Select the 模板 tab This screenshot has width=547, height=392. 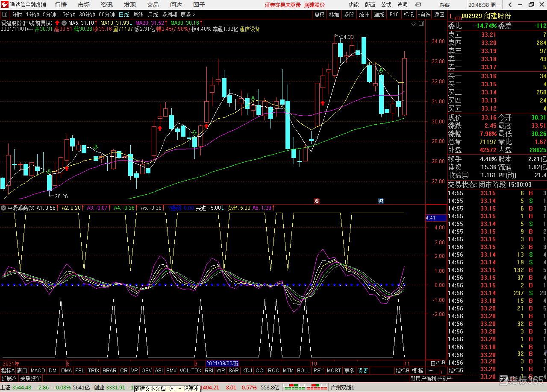point(418,371)
